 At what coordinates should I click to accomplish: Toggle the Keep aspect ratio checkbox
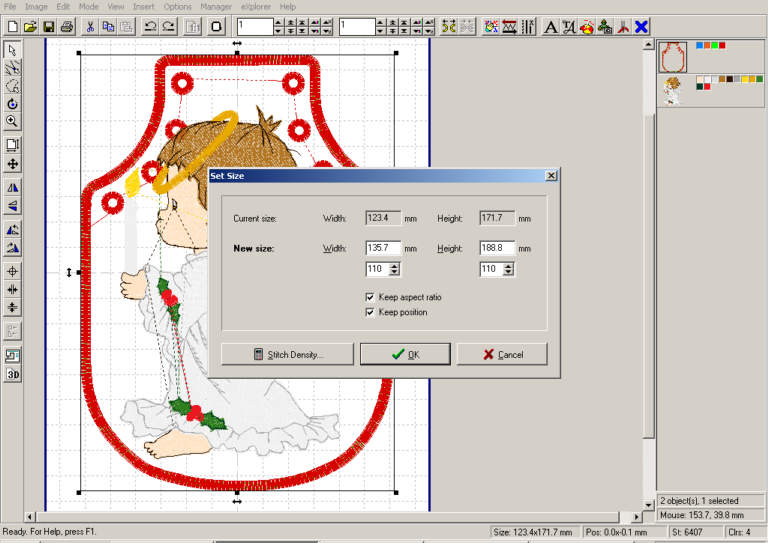371,297
